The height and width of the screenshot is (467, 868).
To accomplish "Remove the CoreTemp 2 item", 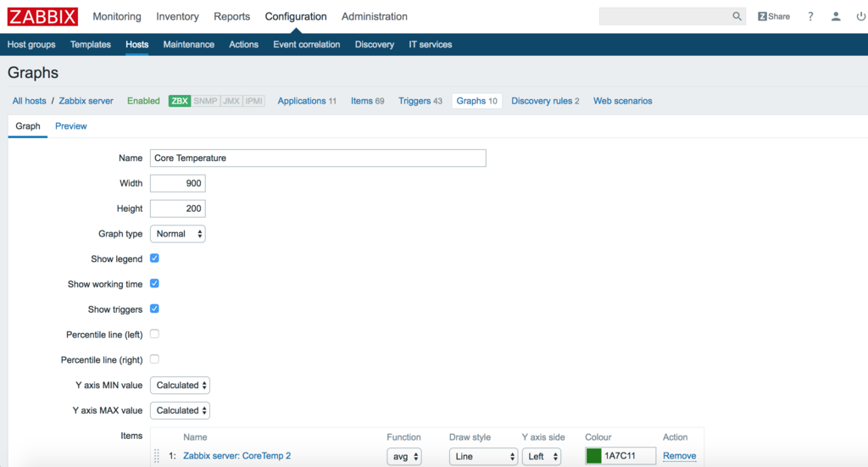I will click(679, 456).
